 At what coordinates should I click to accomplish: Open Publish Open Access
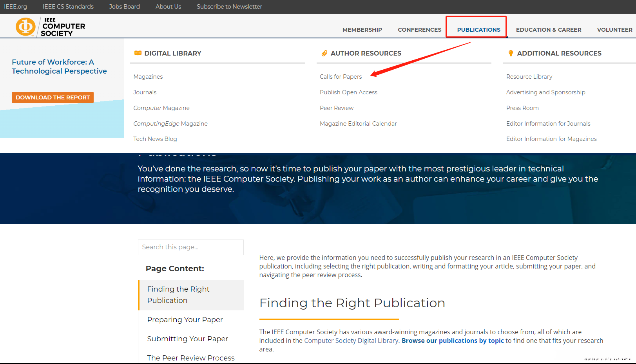(x=348, y=92)
